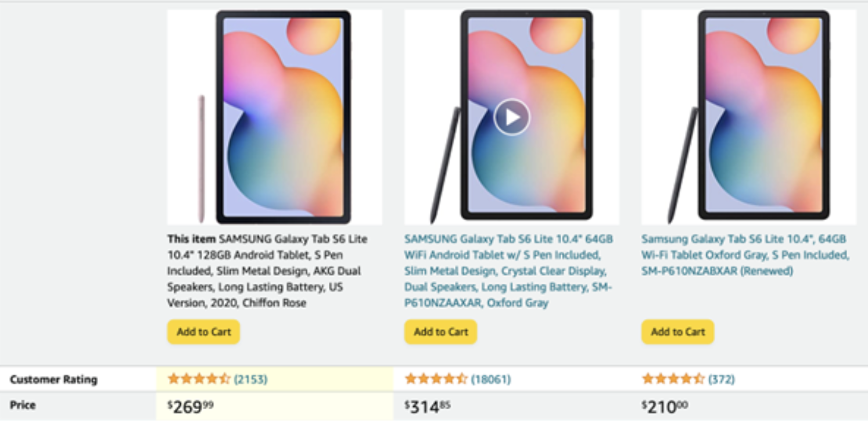Click the $210.00 price
This screenshot has width=868, height=422.
click(x=665, y=407)
